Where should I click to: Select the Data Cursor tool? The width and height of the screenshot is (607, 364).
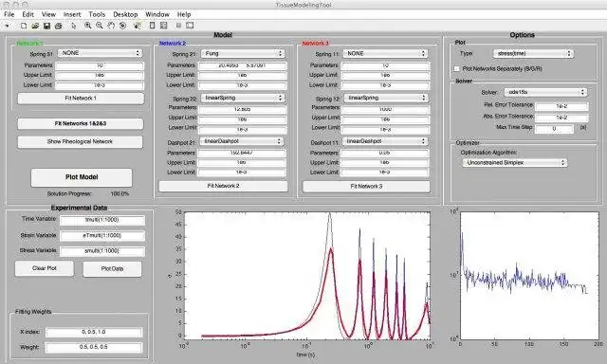(137, 26)
